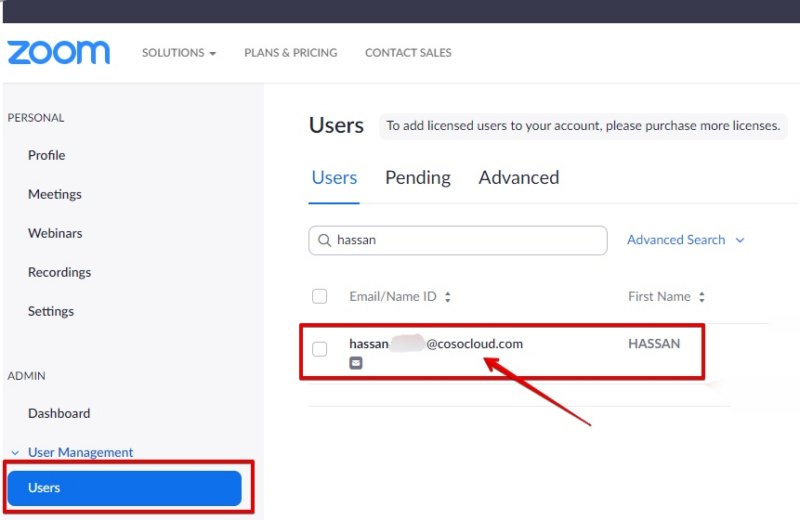Click the search field containing hassan
This screenshot has width=800, height=520.
pyautogui.click(x=458, y=240)
